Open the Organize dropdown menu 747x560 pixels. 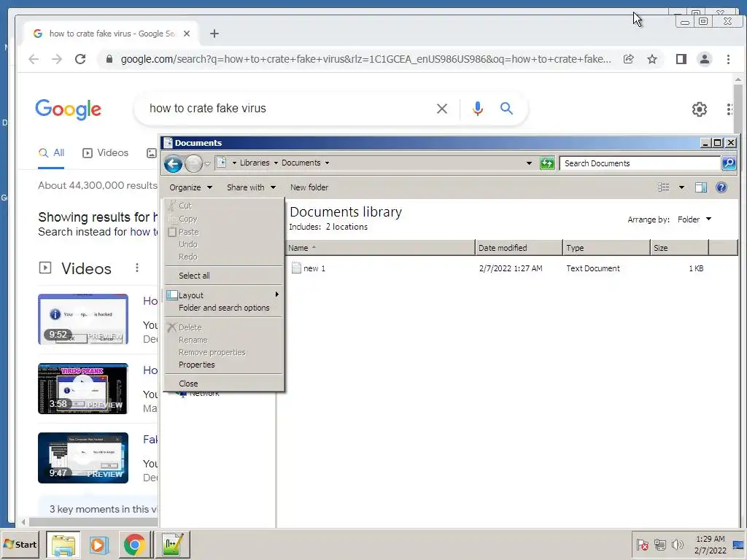pos(190,187)
